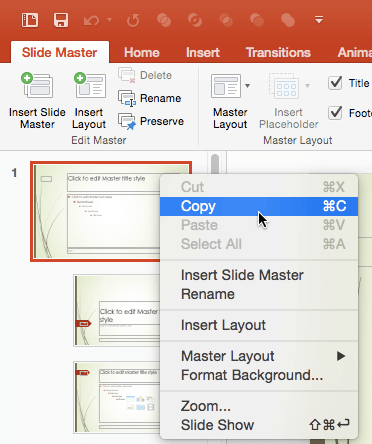Click the Save floppy disk icon
This screenshot has width=372, height=444.
[61, 20]
